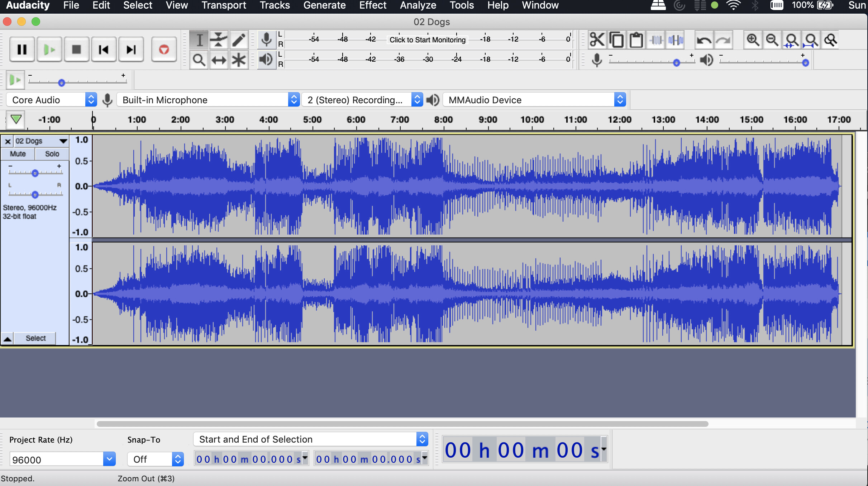The image size is (868, 486).
Task: Click the track gain slider knob
Action: 35,173
